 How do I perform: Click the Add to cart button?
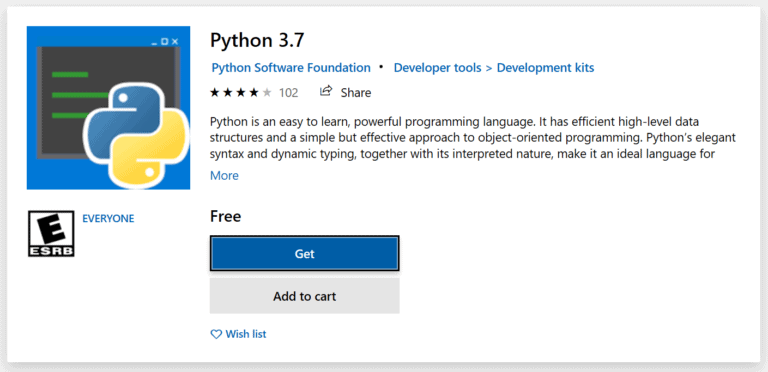(x=305, y=296)
